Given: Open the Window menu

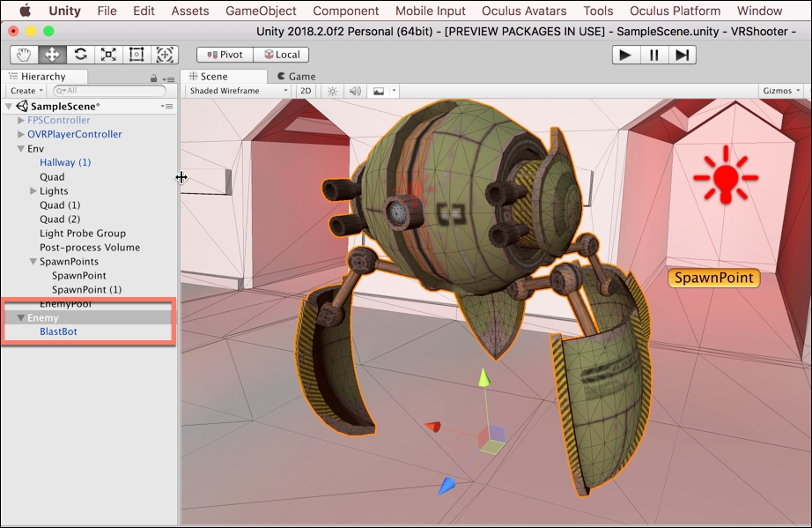Looking at the screenshot, I should tap(760, 11).
